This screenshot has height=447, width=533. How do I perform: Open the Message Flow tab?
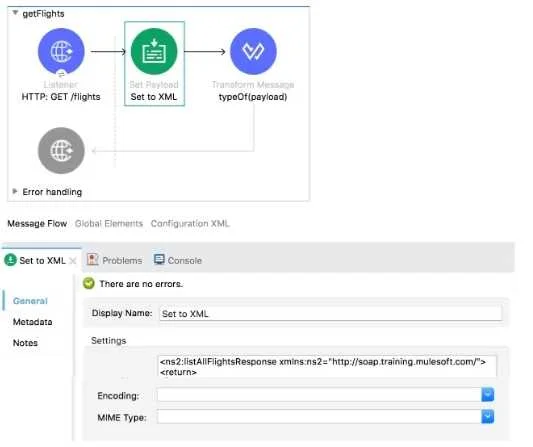point(37,223)
